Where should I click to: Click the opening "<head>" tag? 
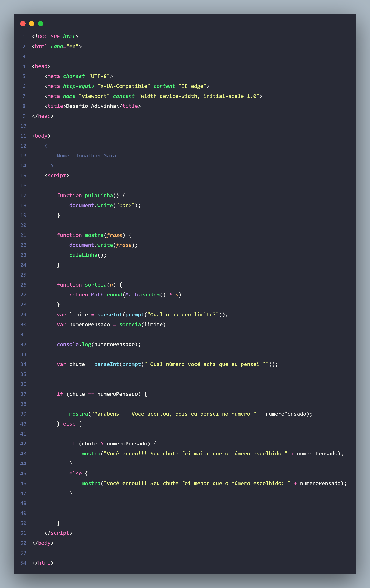[41, 66]
